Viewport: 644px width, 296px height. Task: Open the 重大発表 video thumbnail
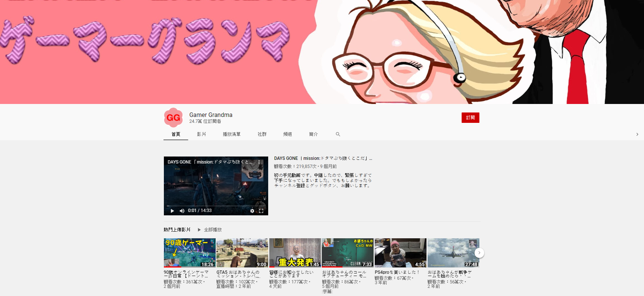[295, 253]
